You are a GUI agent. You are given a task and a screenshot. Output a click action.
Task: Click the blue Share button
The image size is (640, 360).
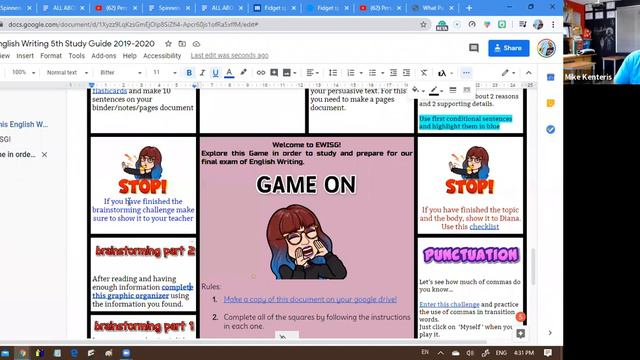coord(509,48)
